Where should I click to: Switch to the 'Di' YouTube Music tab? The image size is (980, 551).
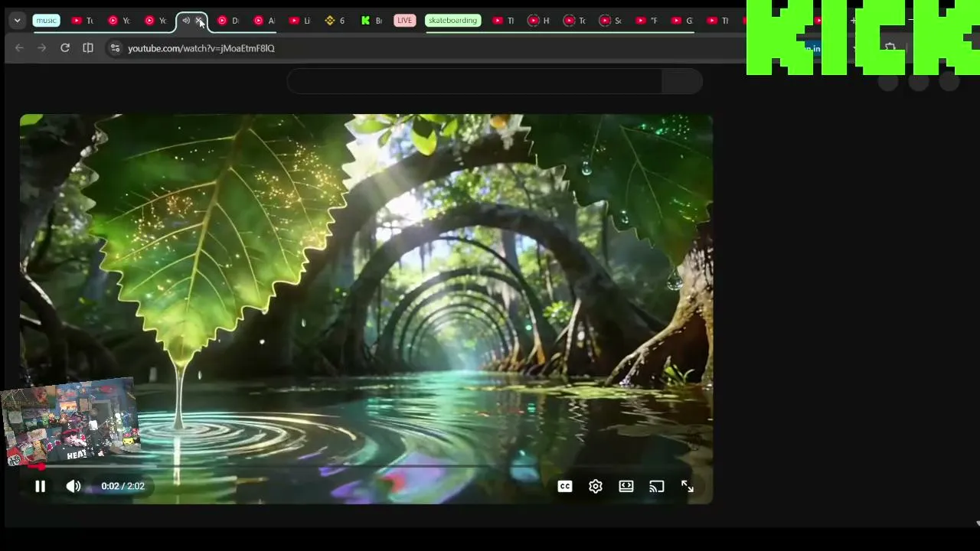pos(228,21)
